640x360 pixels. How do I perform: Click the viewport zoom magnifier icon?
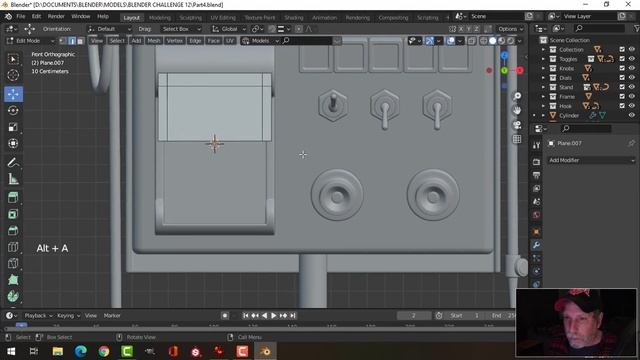tap(517, 96)
